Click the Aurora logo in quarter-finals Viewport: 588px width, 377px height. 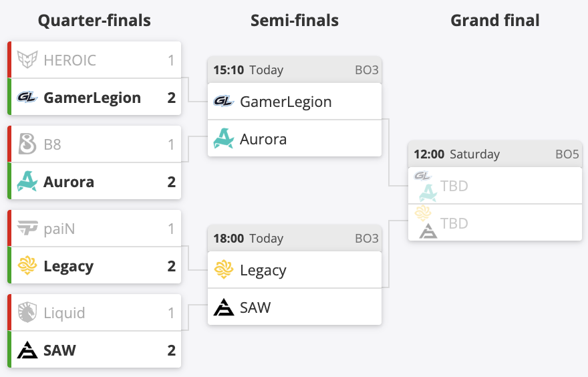(x=27, y=182)
